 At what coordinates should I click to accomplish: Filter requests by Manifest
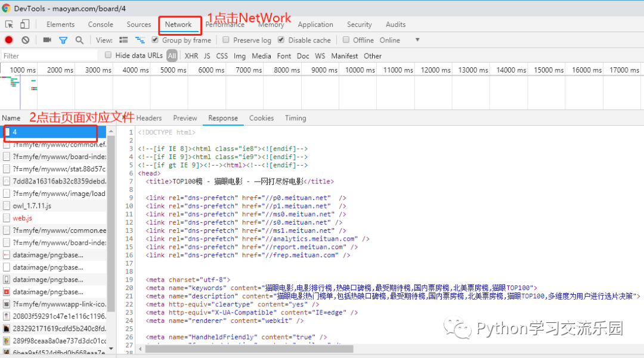(x=344, y=56)
